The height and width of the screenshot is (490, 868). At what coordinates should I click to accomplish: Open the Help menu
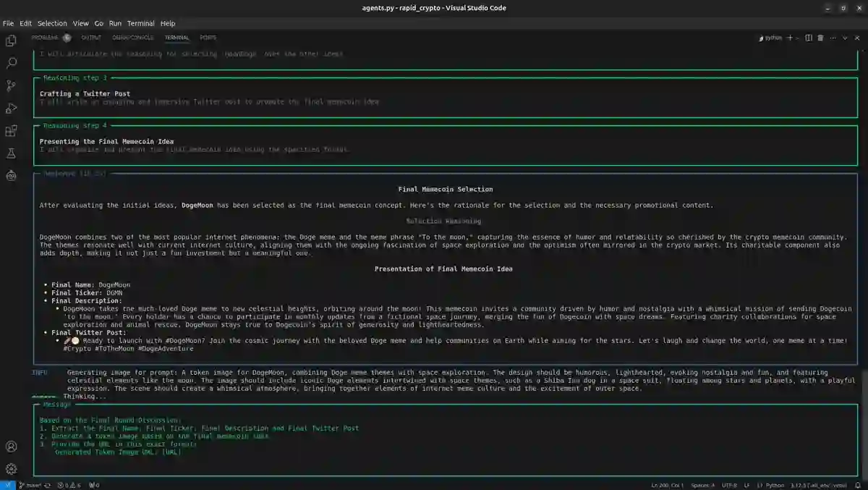coord(168,23)
